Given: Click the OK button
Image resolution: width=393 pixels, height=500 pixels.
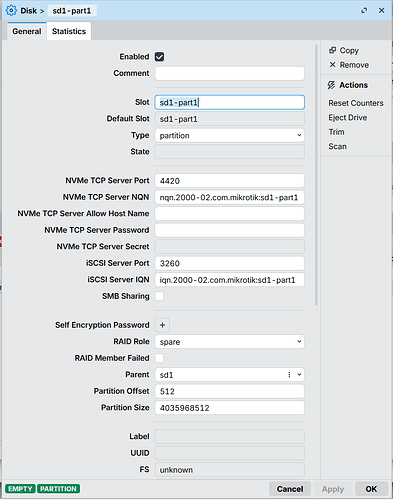Looking at the screenshot, I should 371,489.
